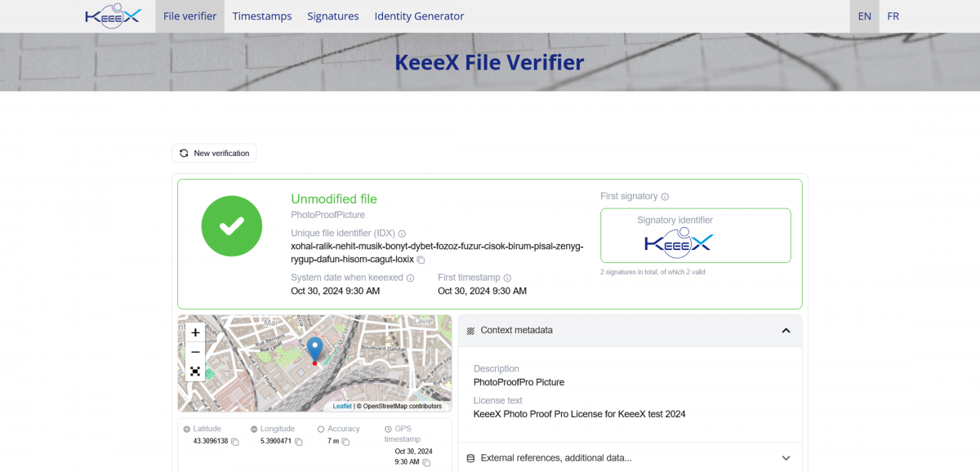Select the EN language option
This screenshot has width=980, height=472.
pos(864,16)
